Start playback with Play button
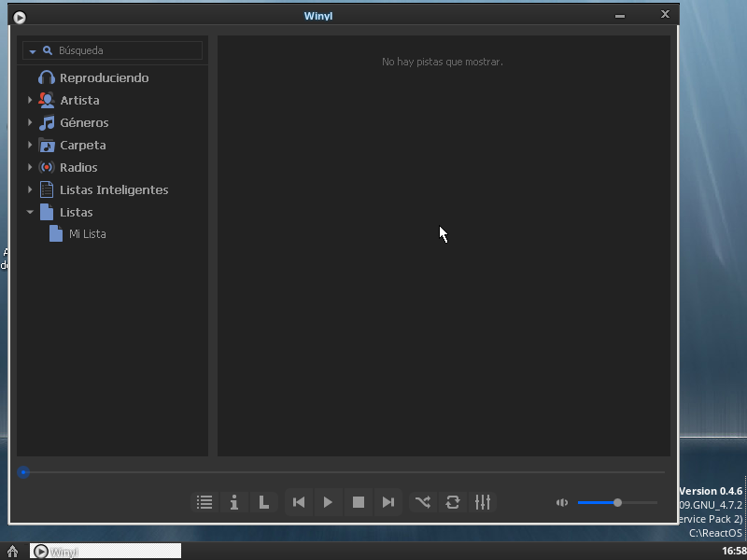Screen dimensions: 747x560 click(x=329, y=502)
